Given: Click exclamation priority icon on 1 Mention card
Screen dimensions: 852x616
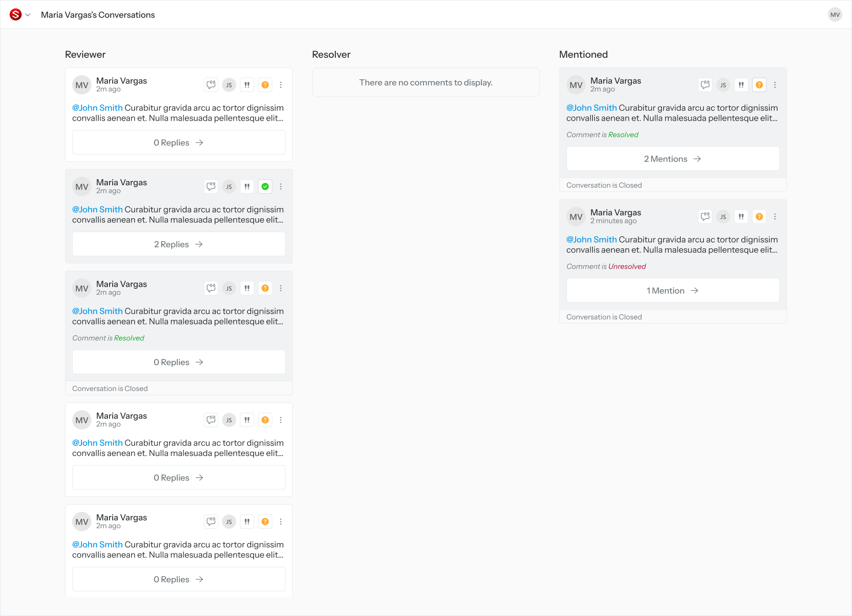Looking at the screenshot, I should click(741, 217).
